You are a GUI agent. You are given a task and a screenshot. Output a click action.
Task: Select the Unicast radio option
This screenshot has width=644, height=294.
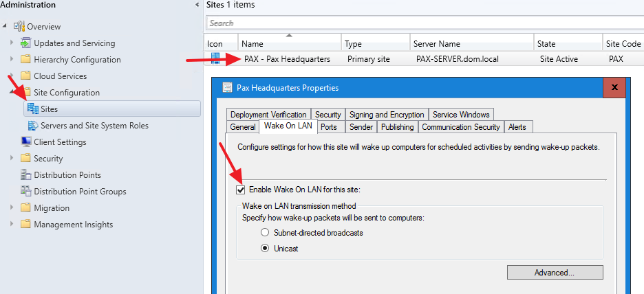point(266,249)
